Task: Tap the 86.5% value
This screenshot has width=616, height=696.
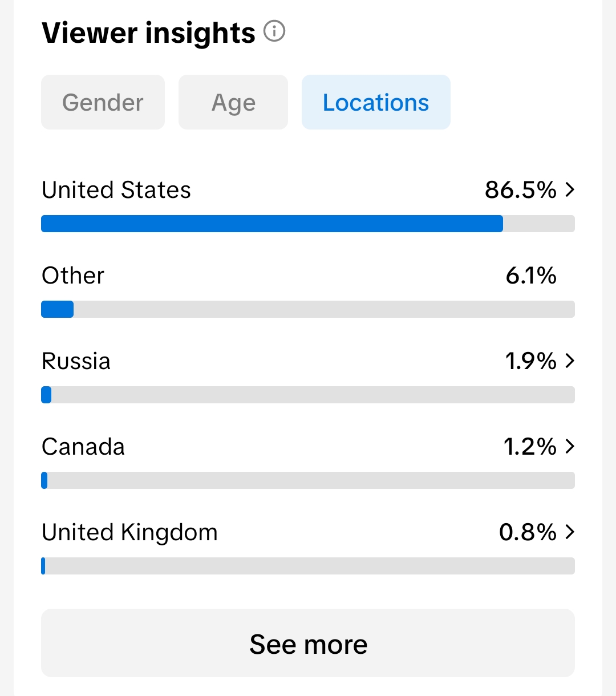Action: click(x=521, y=190)
